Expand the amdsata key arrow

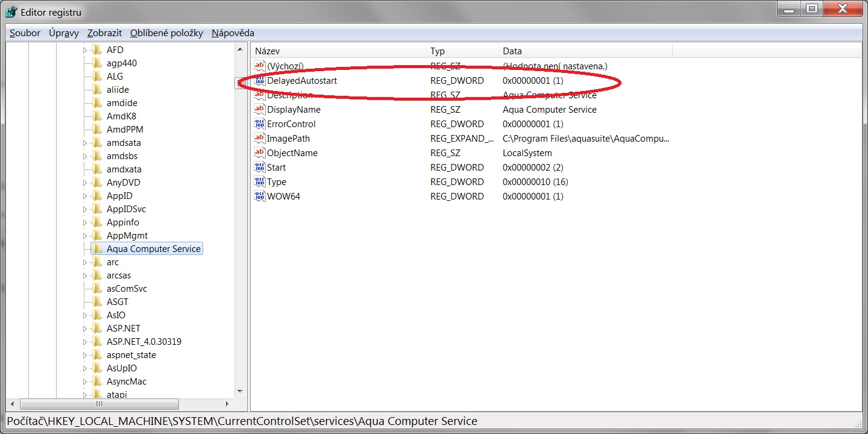click(x=85, y=143)
